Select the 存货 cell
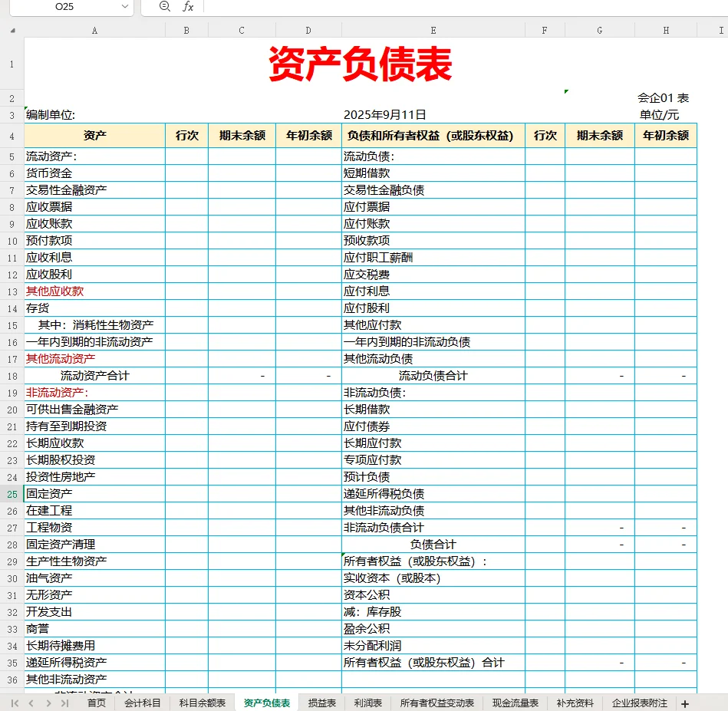728x711 pixels. click(94, 308)
